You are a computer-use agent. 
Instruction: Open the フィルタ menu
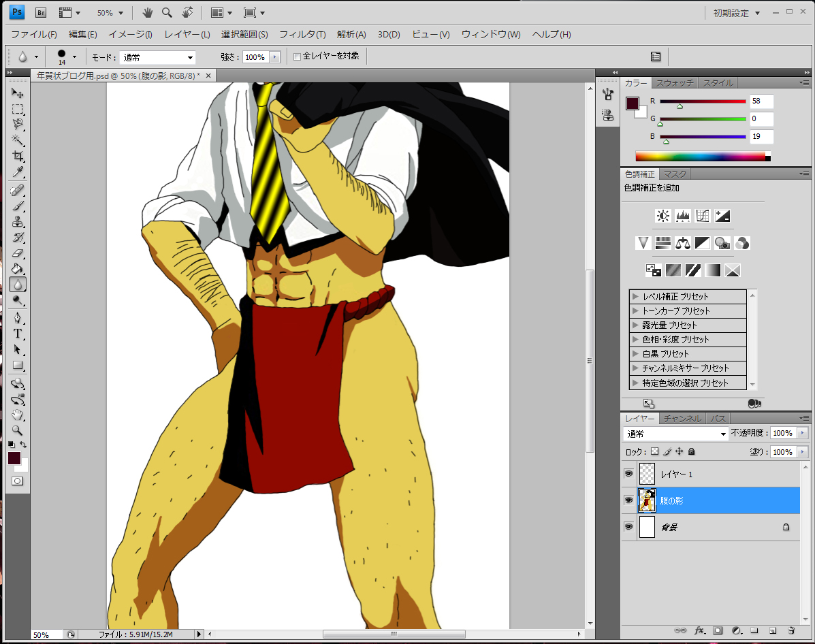[x=302, y=34]
